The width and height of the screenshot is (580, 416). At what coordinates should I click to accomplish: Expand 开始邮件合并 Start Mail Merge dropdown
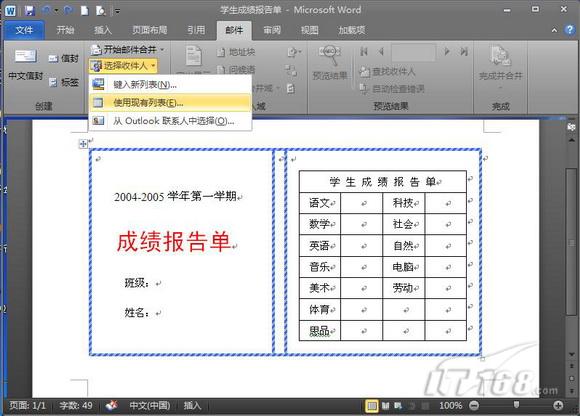coord(128,49)
